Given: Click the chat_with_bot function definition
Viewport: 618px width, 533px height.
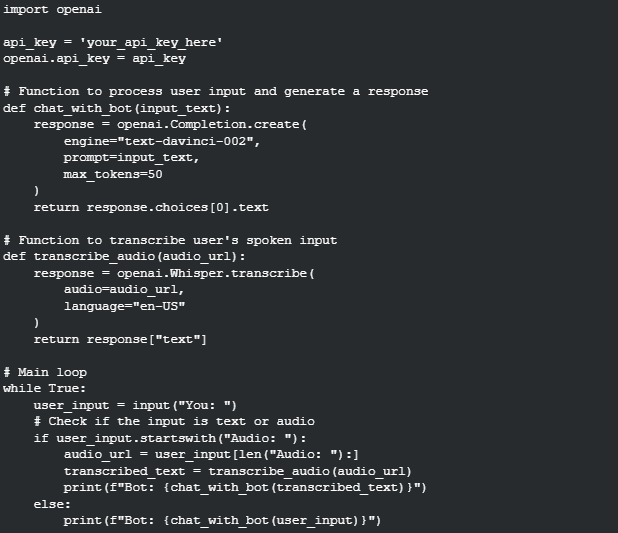Looking at the screenshot, I should click(117, 109).
